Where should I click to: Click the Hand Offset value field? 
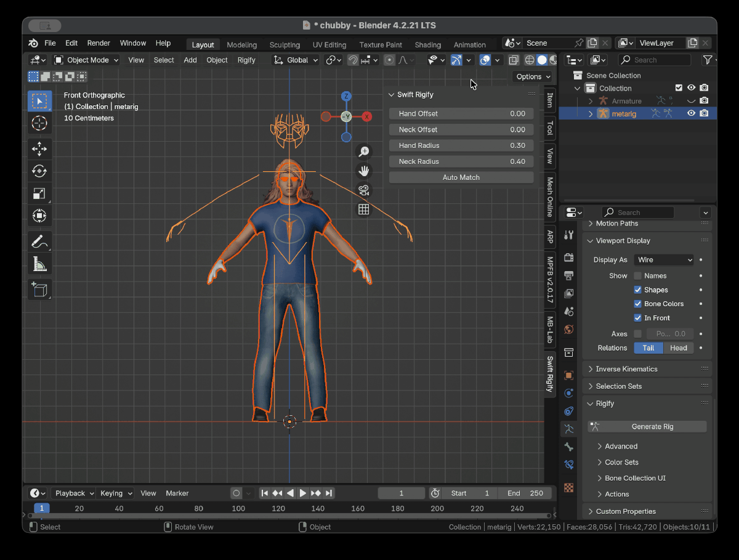coord(461,113)
